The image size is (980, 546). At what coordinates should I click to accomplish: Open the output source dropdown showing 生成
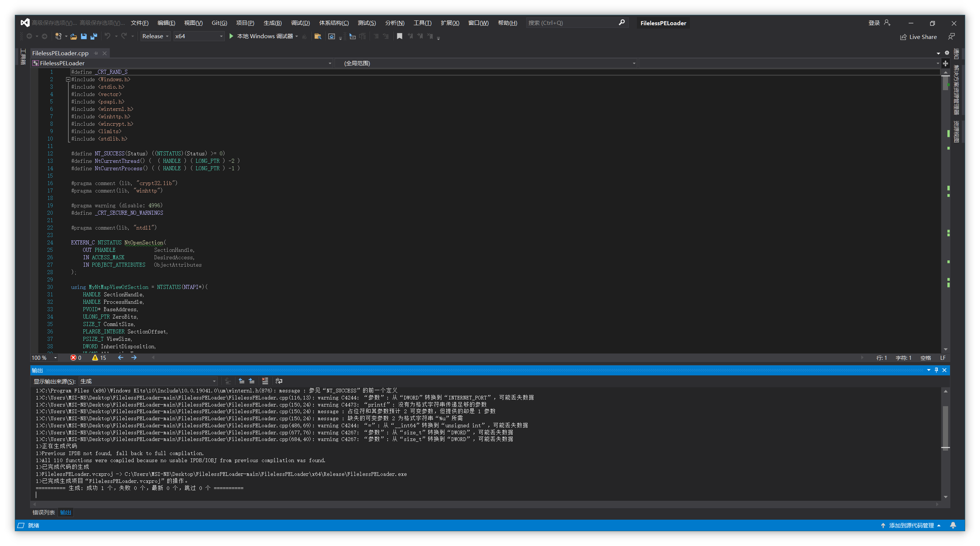tap(148, 381)
